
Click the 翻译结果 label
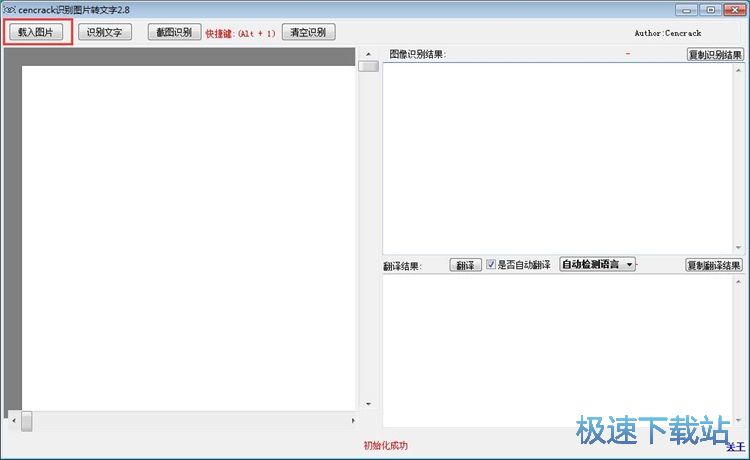coord(402,266)
